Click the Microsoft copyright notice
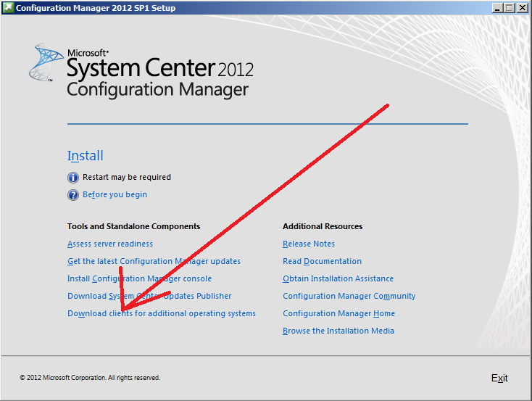The image size is (532, 401). [90, 378]
